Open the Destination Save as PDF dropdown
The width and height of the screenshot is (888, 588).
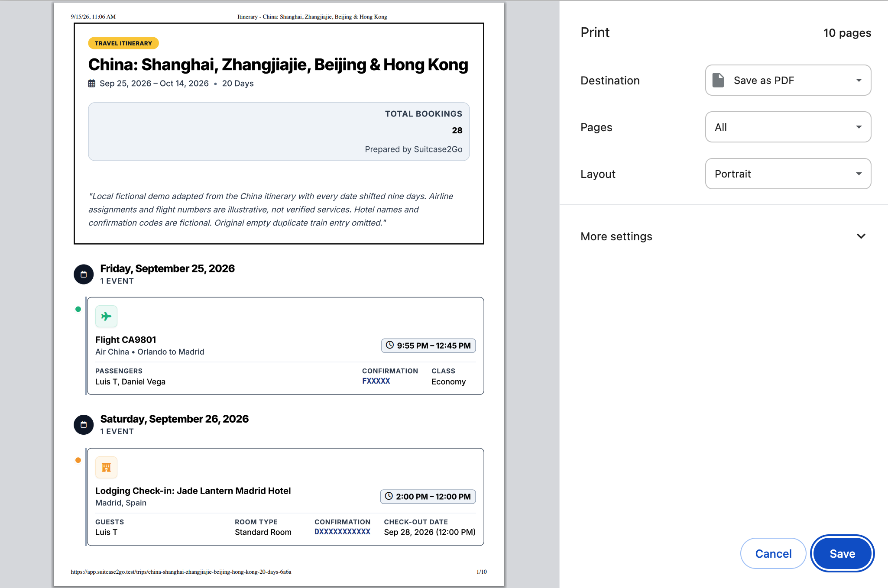[788, 80]
